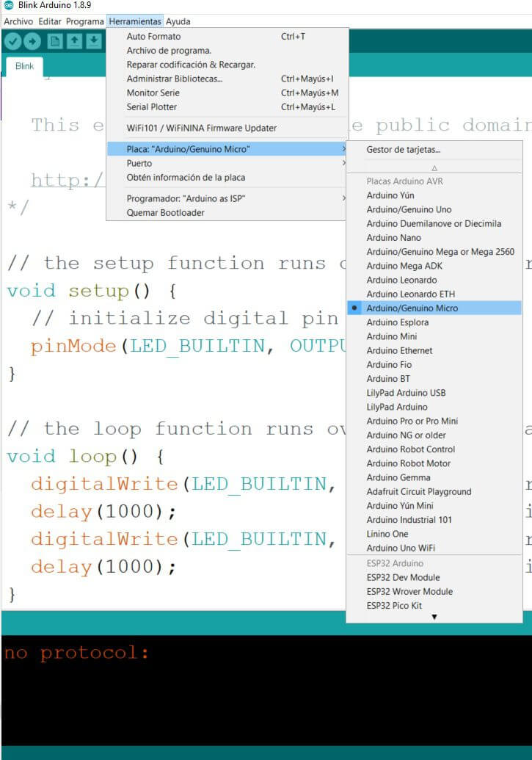Click the Upload arrow toolbar icon
This screenshot has height=760, width=532.
click(33, 42)
